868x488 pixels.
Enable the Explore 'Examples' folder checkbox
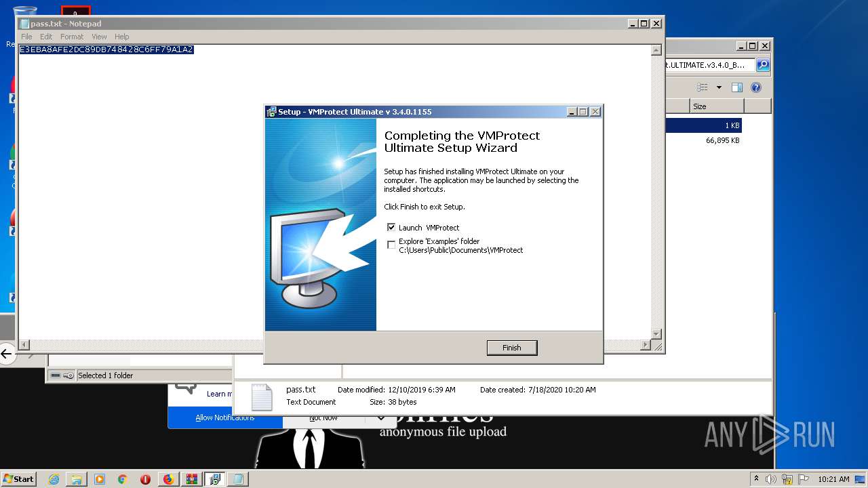coord(391,245)
